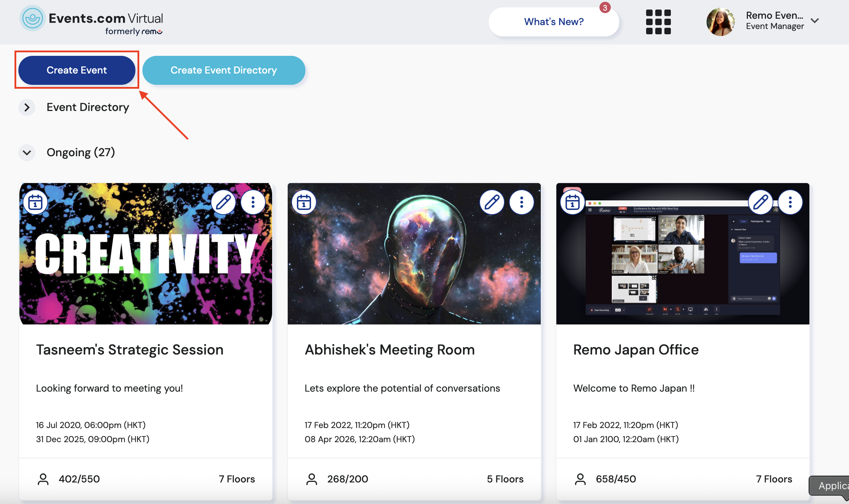Open the apps grid icon
Screen dimensions: 849x504
point(658,22)
